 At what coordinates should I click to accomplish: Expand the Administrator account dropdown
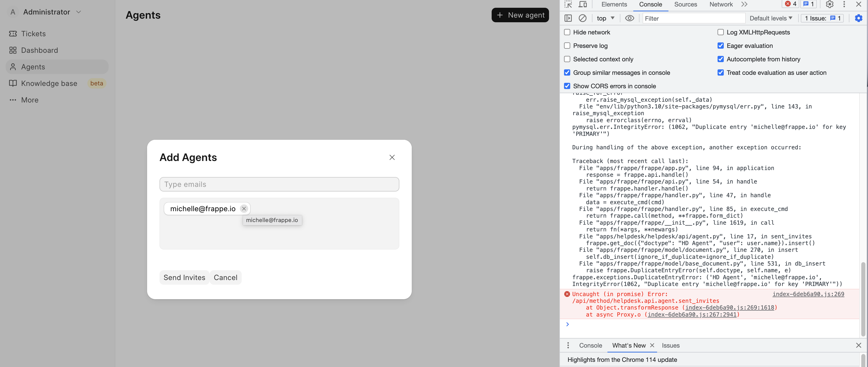pos(79,12)
